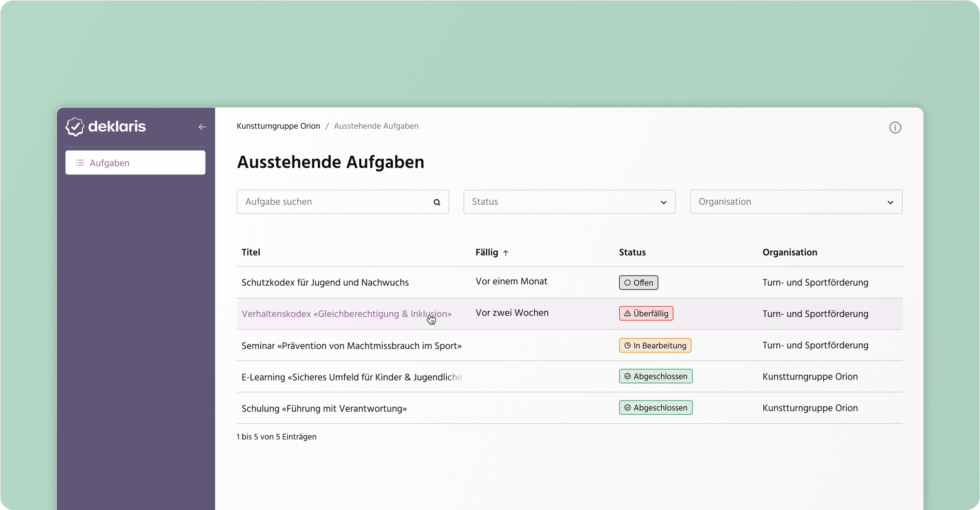
Task: Select the Schutzkodex für Jugend row
Action: (x=325, y=282)
